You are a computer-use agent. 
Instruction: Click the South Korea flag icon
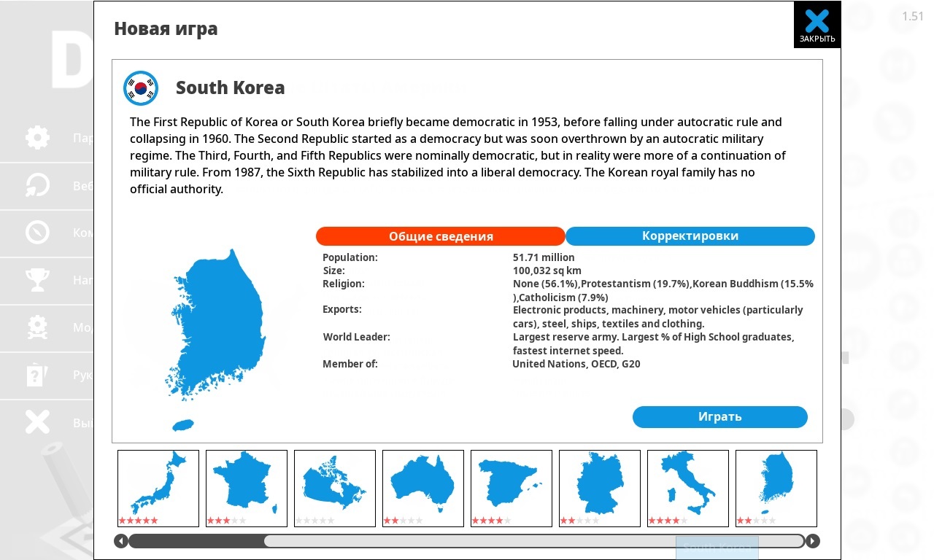(141, 88)
